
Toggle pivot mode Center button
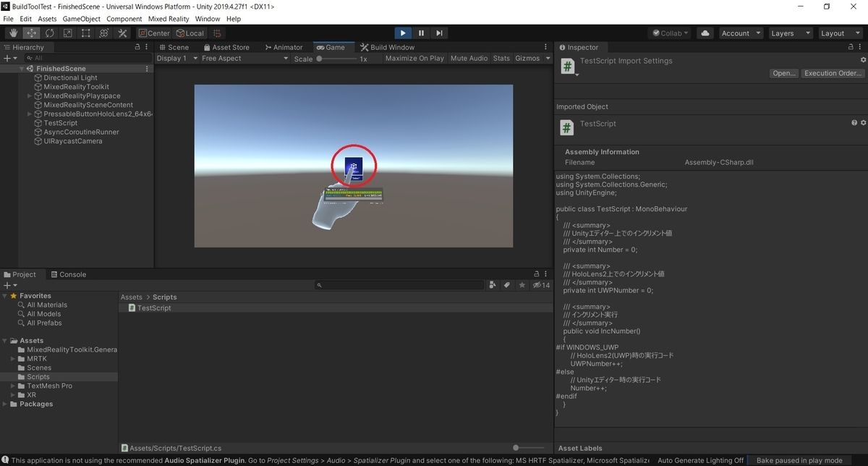(x=154, y=33)
